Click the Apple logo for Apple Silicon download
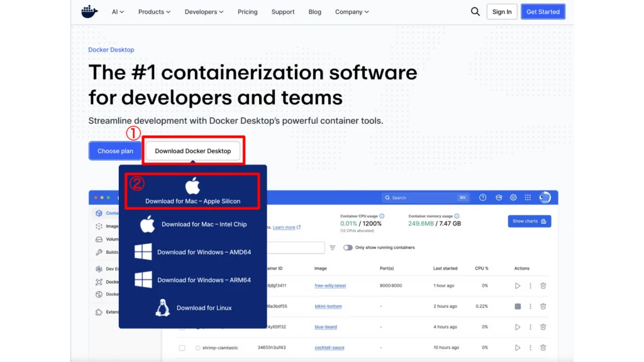 [192, 186]
